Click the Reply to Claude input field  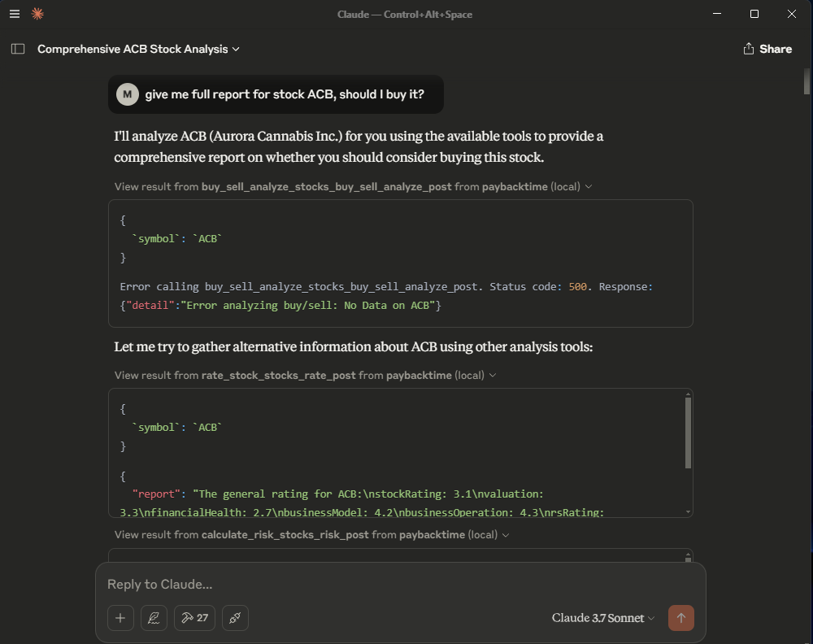click(x=400, y=585)
